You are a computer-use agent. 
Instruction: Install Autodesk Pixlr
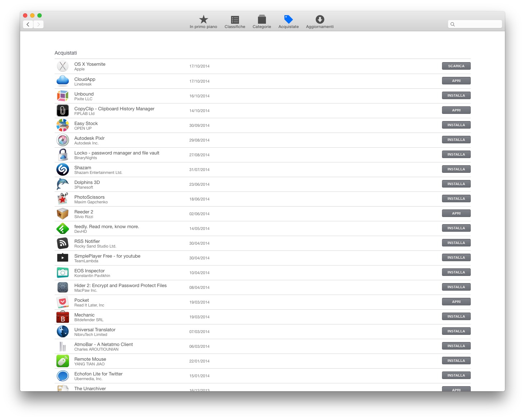pos(456,140)
